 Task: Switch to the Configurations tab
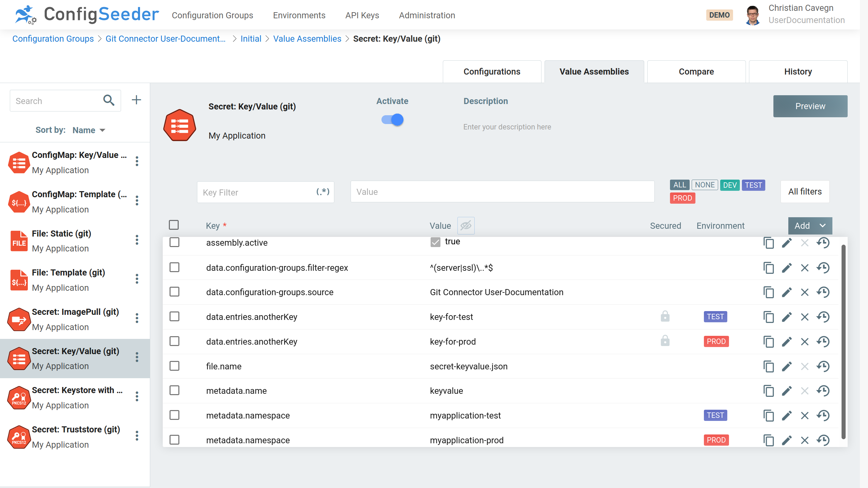pyautogui.click(x=492, y=72)
